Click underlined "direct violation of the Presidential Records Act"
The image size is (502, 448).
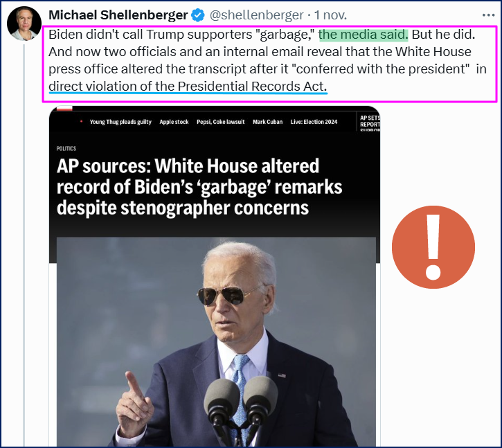pos(188,87)
